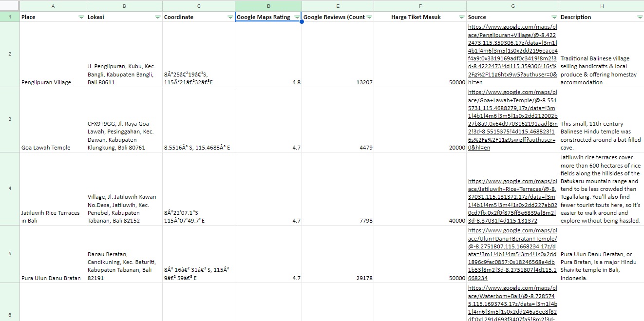Click the 'Traditional Balinese village' description cell
The height and width of the screenshot is (321, 644).
(602, 55)
